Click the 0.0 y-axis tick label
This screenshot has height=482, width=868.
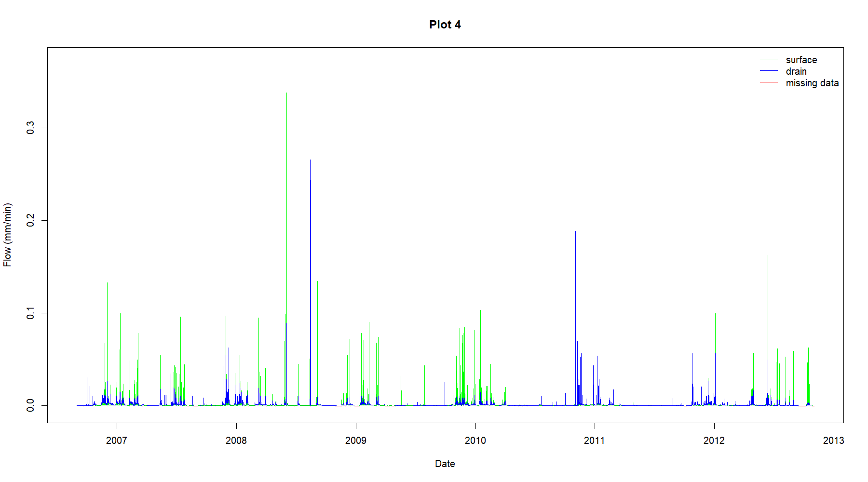[x=31, y=405]
